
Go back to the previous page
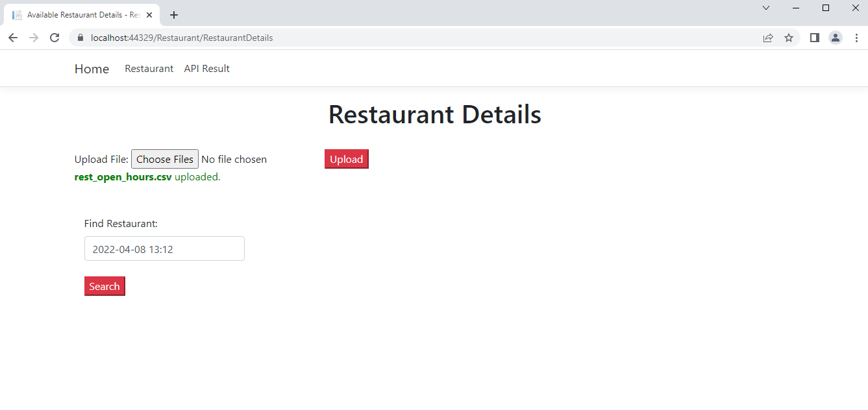point(13,38)
